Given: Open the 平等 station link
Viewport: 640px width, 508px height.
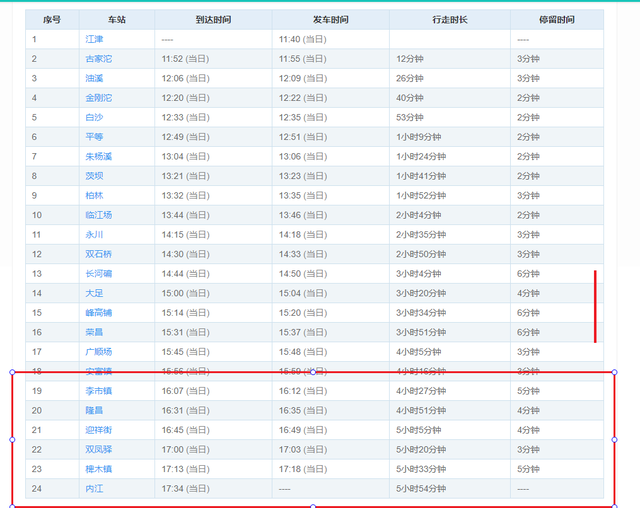Looking at the screenshot, I should (x=94, y=137).
